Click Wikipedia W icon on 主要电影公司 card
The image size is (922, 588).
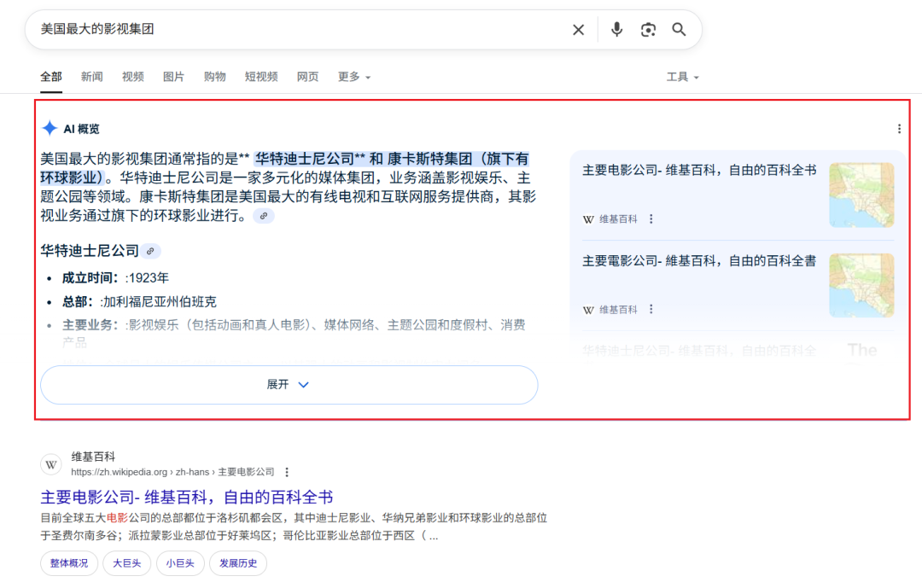588,219
